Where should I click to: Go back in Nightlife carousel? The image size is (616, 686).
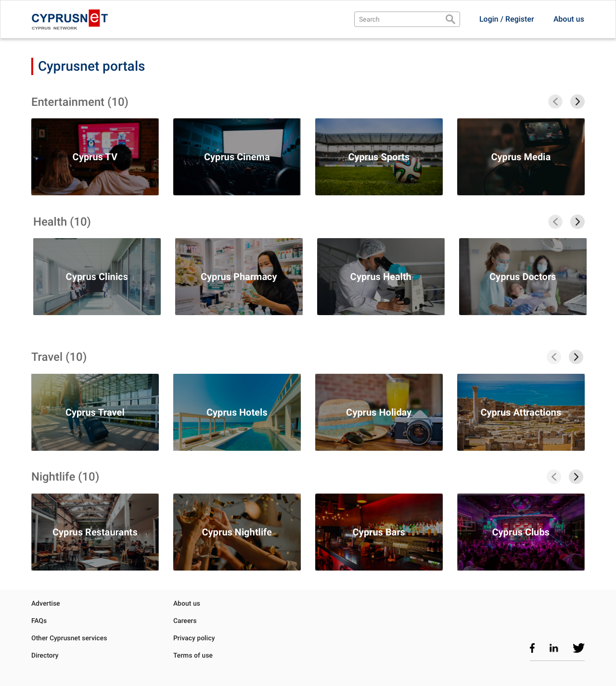(x=554, y=477)
